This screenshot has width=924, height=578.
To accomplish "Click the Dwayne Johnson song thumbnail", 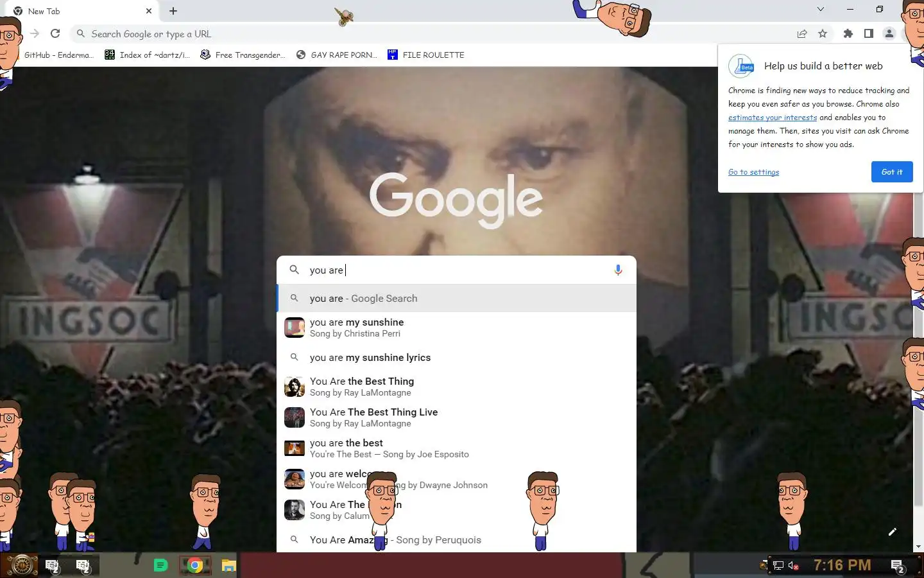I will tap(295, 479).
